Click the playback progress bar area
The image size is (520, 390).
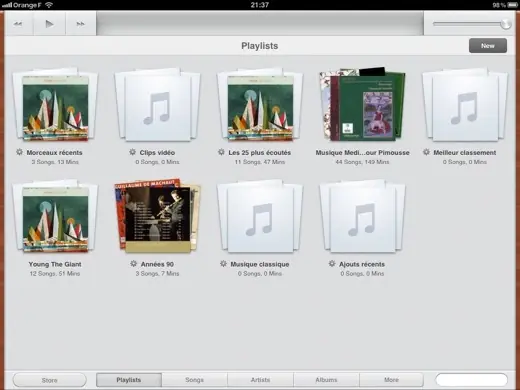pos(260,23)
